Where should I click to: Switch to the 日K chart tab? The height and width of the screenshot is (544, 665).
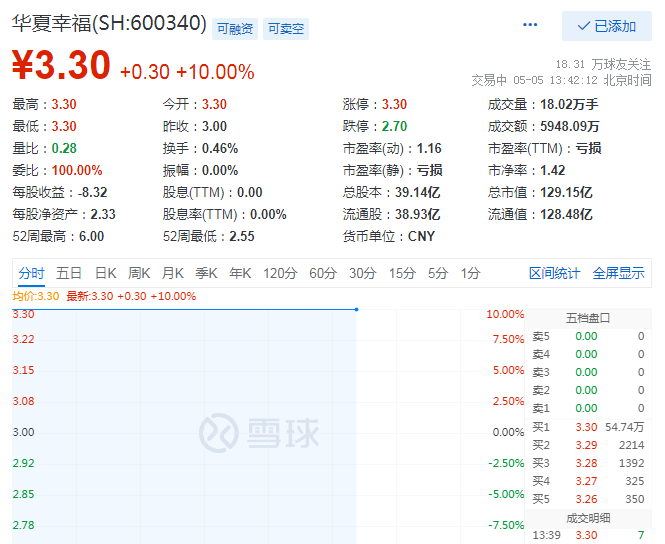point(106,273)
